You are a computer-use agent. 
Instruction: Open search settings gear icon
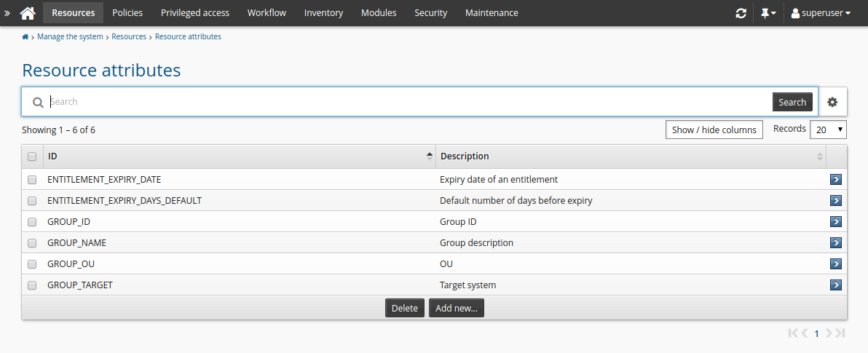(x=832, y=102)
